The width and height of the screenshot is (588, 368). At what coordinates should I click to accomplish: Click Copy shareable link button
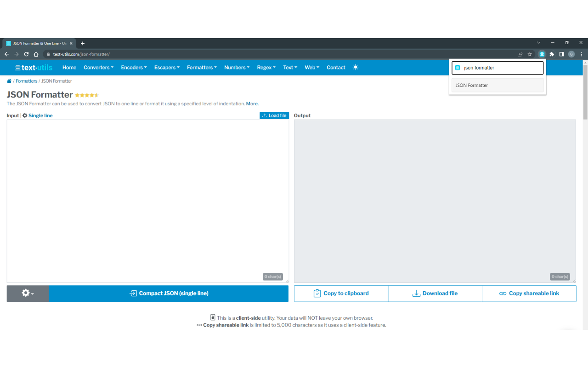tap(529, 293)
